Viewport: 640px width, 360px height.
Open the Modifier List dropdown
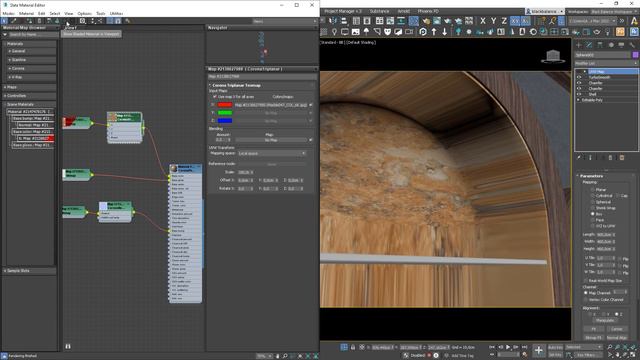606,64
